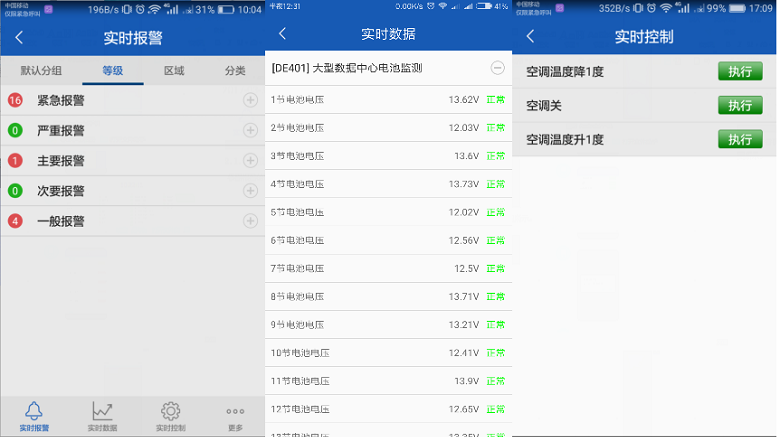The image size is (777, 437).
Task: Expand the 主要报警 alarm group
Action: coord(250,160)
